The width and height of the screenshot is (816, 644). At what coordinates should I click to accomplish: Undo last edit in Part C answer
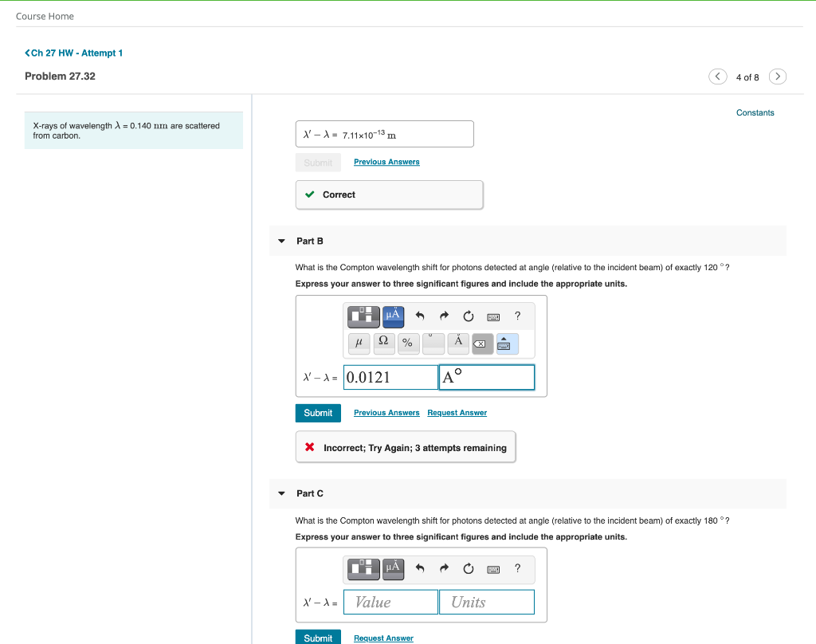pos(420,568)
